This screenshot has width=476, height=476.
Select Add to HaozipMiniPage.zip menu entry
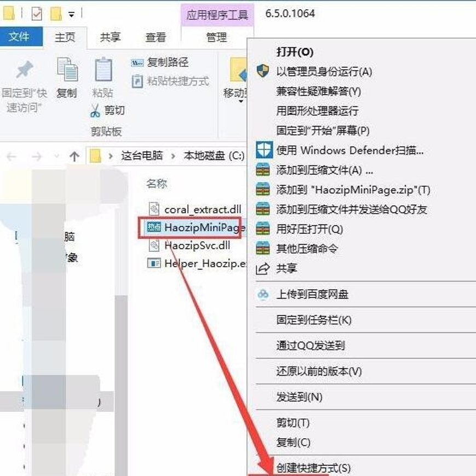tap(353, 190)
